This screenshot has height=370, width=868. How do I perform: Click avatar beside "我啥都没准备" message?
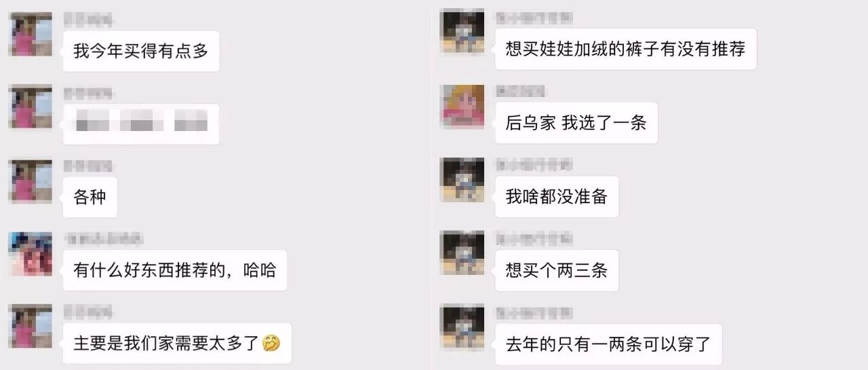click(x=462, y=180)
